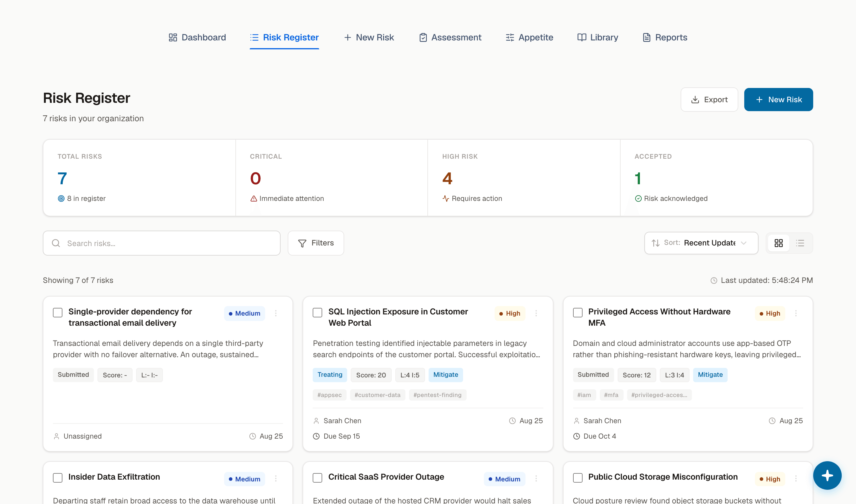Click the Export download icon
Screen dimensions: 856x504
[x=695, y=100]
